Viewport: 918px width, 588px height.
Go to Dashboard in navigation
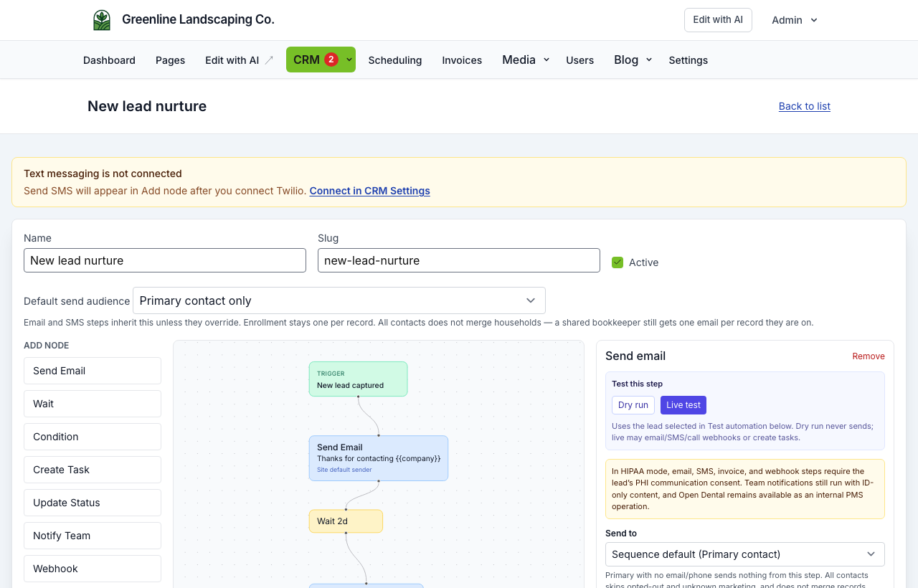click(x=109, y=60)
